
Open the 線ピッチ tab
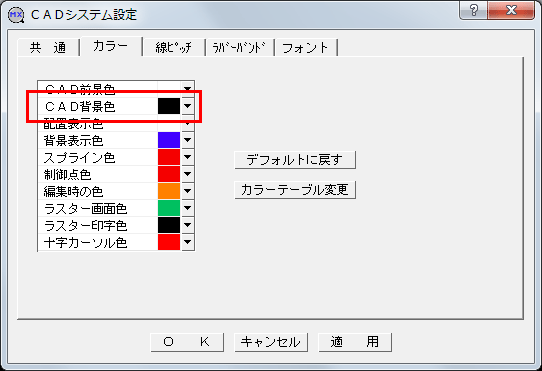174,47
